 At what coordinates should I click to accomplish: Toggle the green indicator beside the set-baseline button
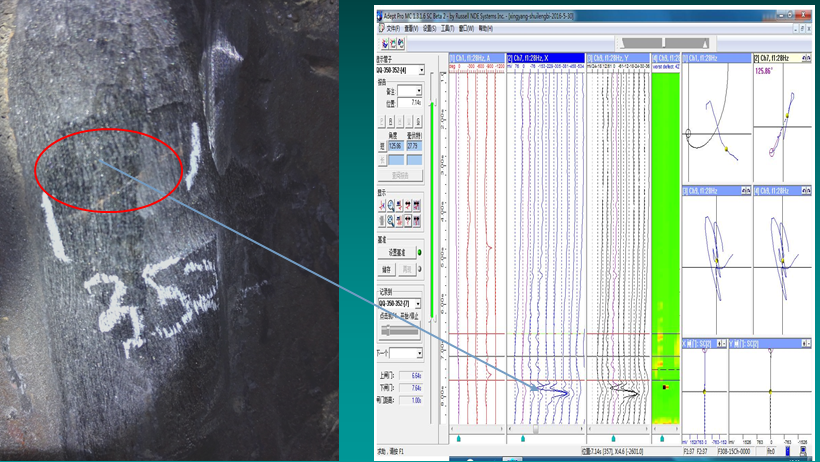(x=420, y=253)
